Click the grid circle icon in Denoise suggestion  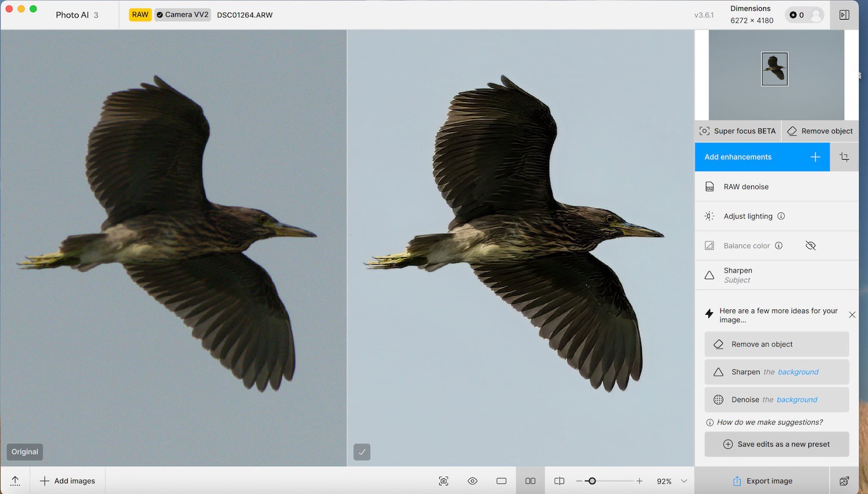pos(718,400)
